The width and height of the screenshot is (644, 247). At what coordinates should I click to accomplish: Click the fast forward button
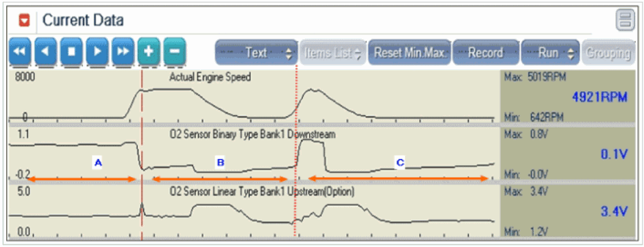pos(123,51)
